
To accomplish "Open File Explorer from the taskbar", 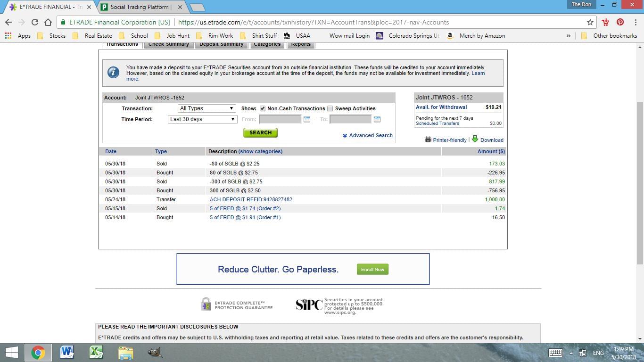I will coord(125,353).
